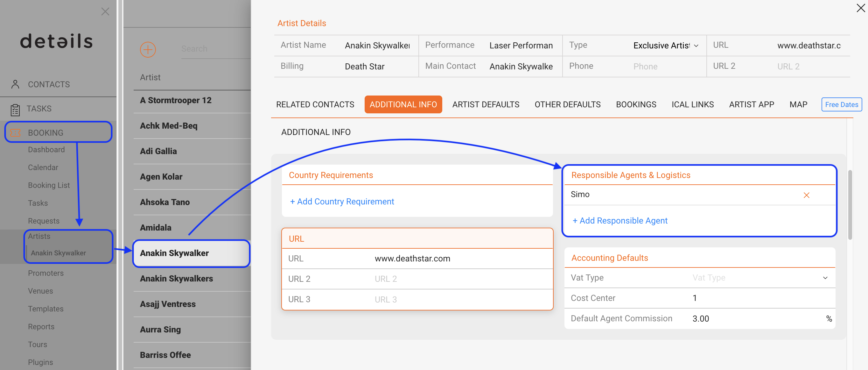Click the Booking ticket icon
The height and width of the screenshot is (370, 868).
click(16, 132)
